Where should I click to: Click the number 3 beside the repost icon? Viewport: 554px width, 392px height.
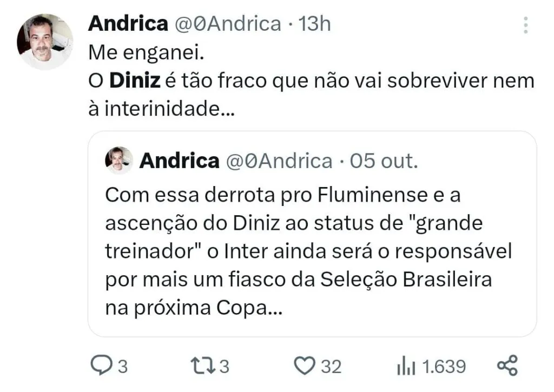224,367
